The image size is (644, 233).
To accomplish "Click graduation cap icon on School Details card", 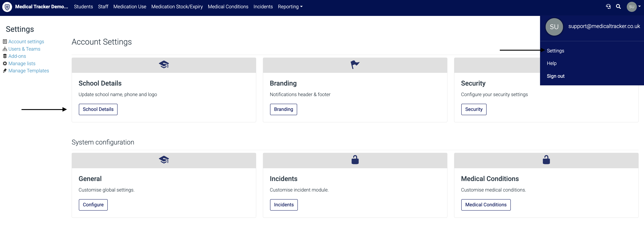I will coord(164,65).
